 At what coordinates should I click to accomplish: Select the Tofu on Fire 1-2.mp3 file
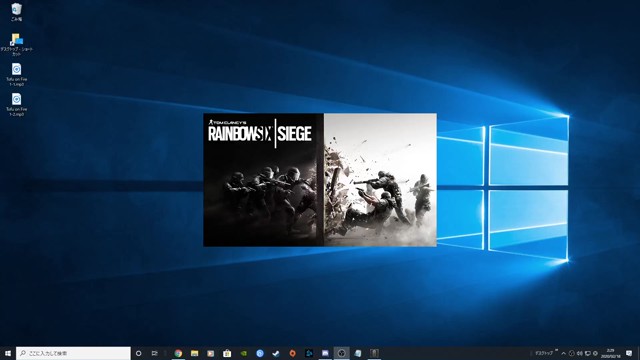(16, 104)
